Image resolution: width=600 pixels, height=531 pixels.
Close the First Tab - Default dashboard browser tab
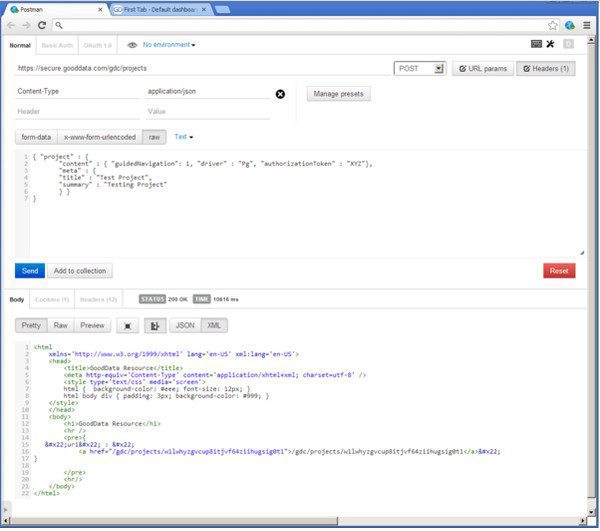[204, 10]
